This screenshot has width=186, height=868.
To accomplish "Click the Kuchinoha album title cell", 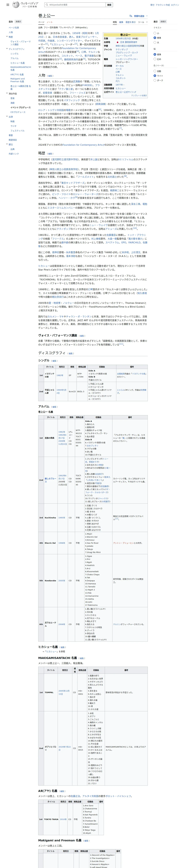I will pos(51,518).
